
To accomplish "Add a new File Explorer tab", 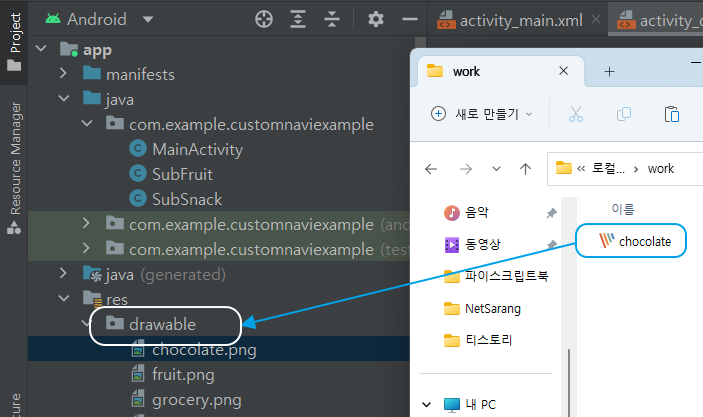I will click(x=609, y=71).
